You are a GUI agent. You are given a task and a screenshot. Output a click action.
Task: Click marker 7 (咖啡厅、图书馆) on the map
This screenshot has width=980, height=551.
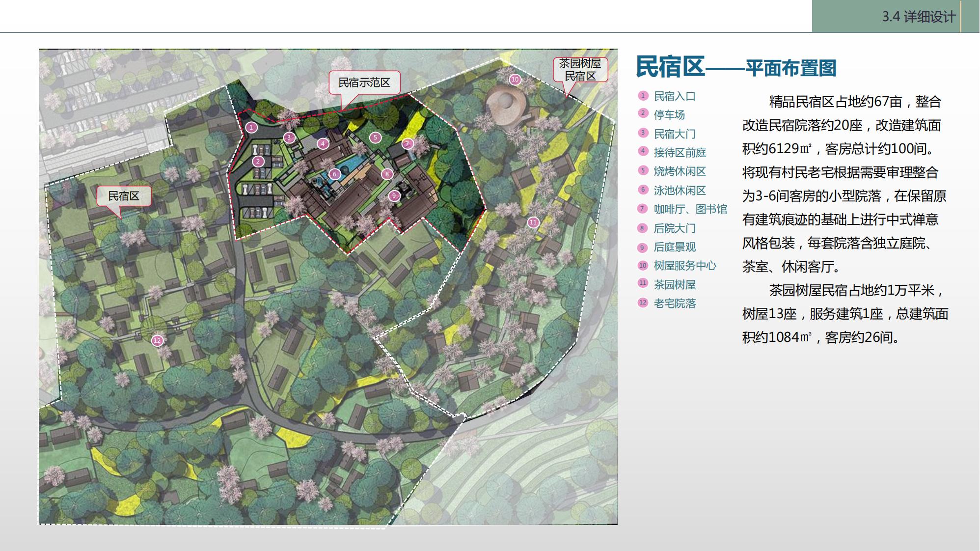click(407, 144)
